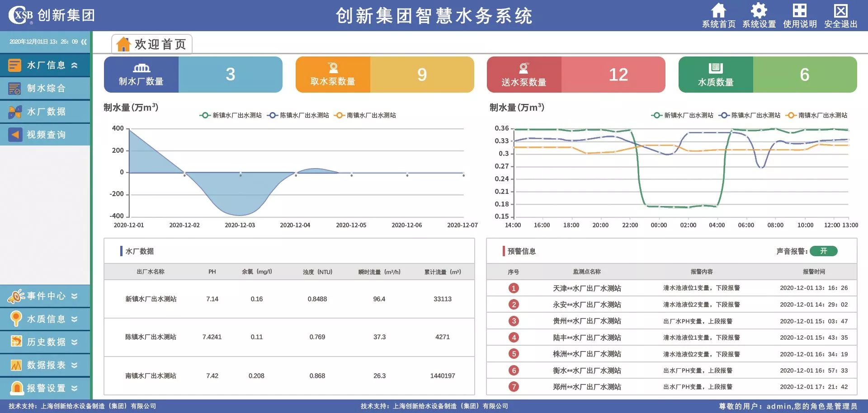Open 视频查询 menu item
The width and height of the screenshot is (868, 413).
(x=45, y=135)
